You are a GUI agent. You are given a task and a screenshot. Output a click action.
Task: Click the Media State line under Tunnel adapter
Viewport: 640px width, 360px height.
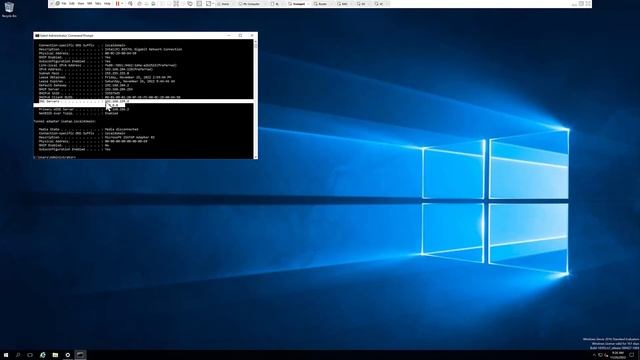[x=88, y=129]
